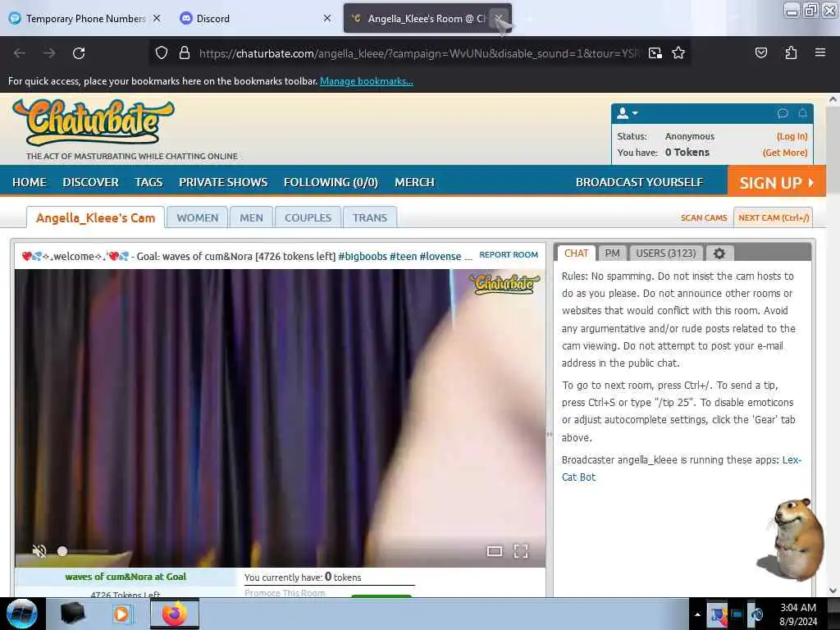The height and width of the screenshot is (630, 840).
Task: Close the Discord tab
Action: pos(327,18)
